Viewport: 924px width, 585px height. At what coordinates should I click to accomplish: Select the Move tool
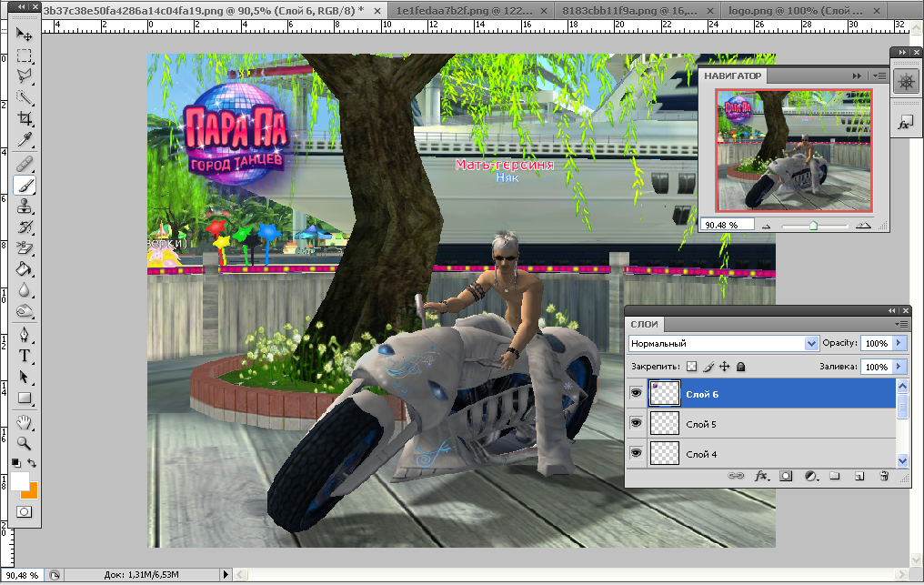click(25, 35)
